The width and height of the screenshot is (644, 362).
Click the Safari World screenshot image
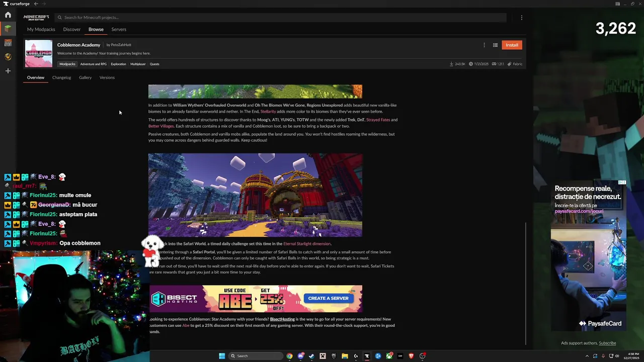(255, 195)
